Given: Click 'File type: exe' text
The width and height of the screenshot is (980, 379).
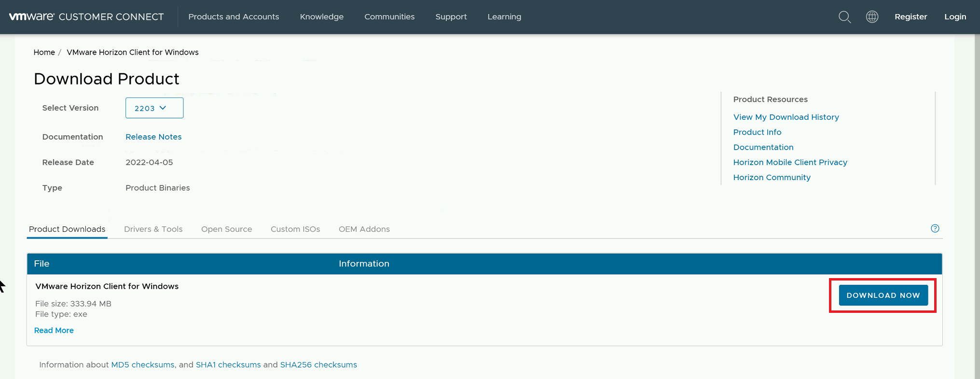Looking at the screenshot, I should click(61, 314).
